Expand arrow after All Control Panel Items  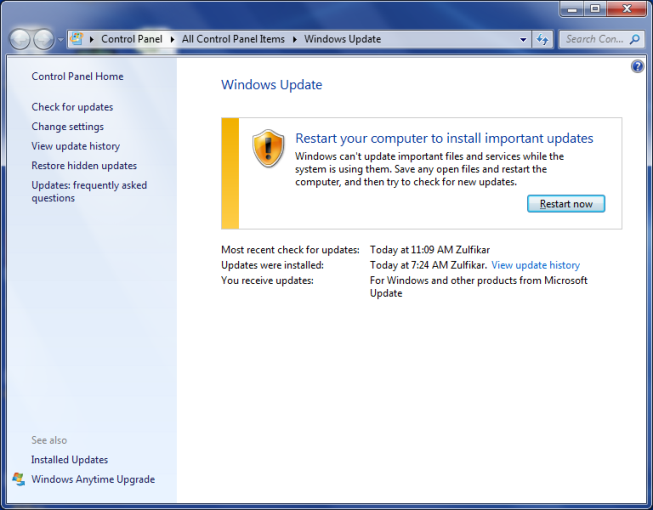(294, 39)
